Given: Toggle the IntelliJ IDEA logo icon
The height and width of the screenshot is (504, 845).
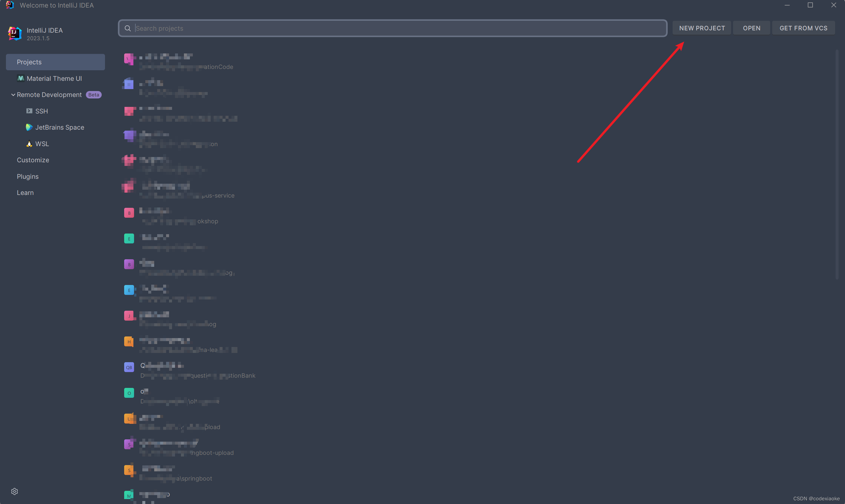Looking at the screenshot, I should (x=15, y=33).
